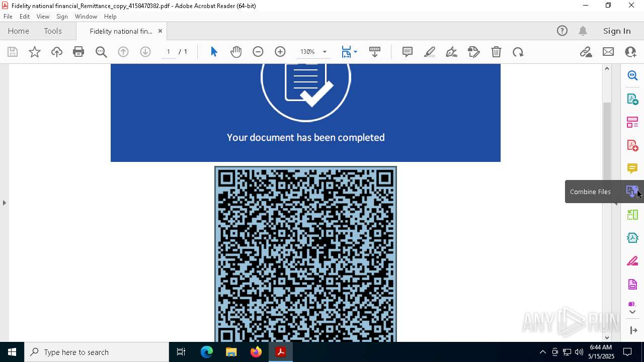
Task: Click the taskbar search box
Action: [97, 352]
